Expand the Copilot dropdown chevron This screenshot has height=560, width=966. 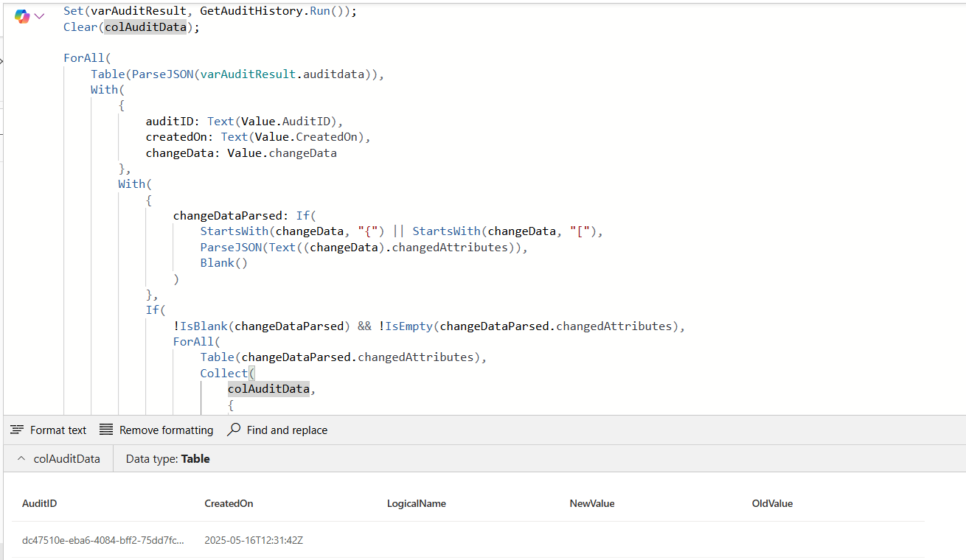39,16
